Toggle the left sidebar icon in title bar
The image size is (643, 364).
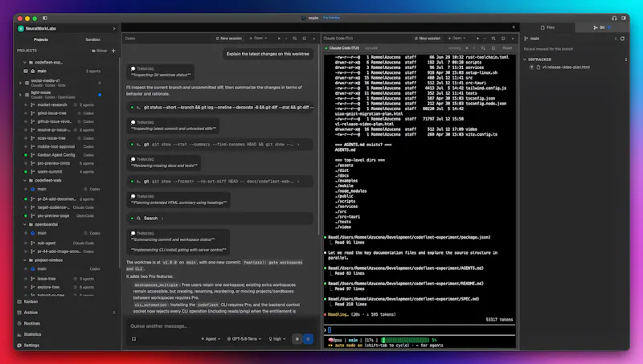(45, 18)
